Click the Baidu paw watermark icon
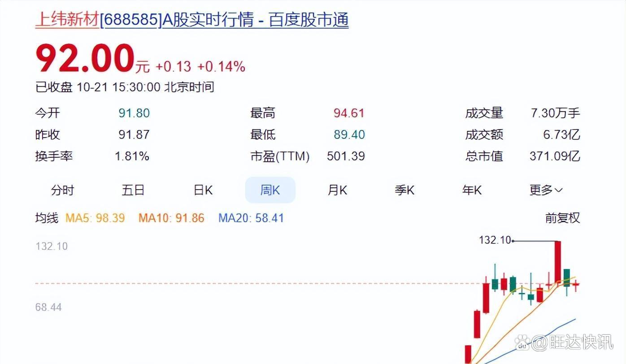The height and width of the screenshot is (364, 626). pyautogui.click(x=521, y=346)
